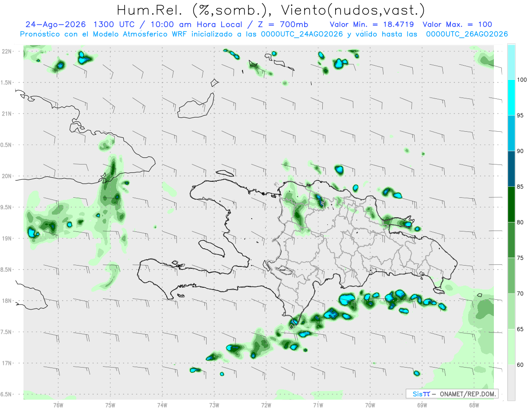
Task: Pick the dark green 80–85 legend swatch
Action: point(511,204)
